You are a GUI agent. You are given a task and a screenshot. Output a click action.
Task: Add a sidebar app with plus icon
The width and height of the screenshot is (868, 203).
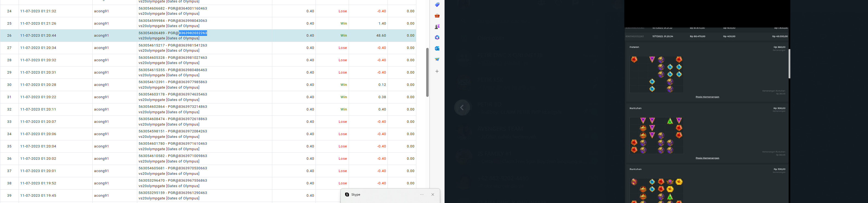(437, 71)
